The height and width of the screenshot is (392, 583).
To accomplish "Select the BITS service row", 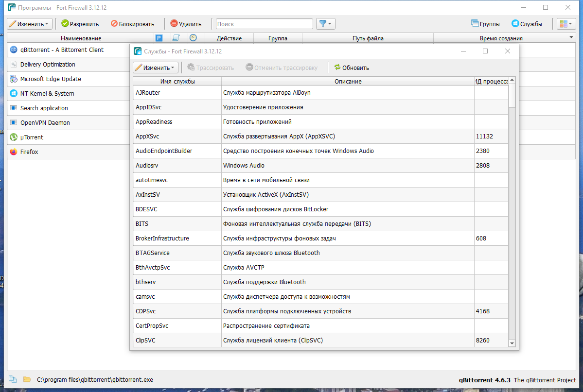I will point(320,223).
